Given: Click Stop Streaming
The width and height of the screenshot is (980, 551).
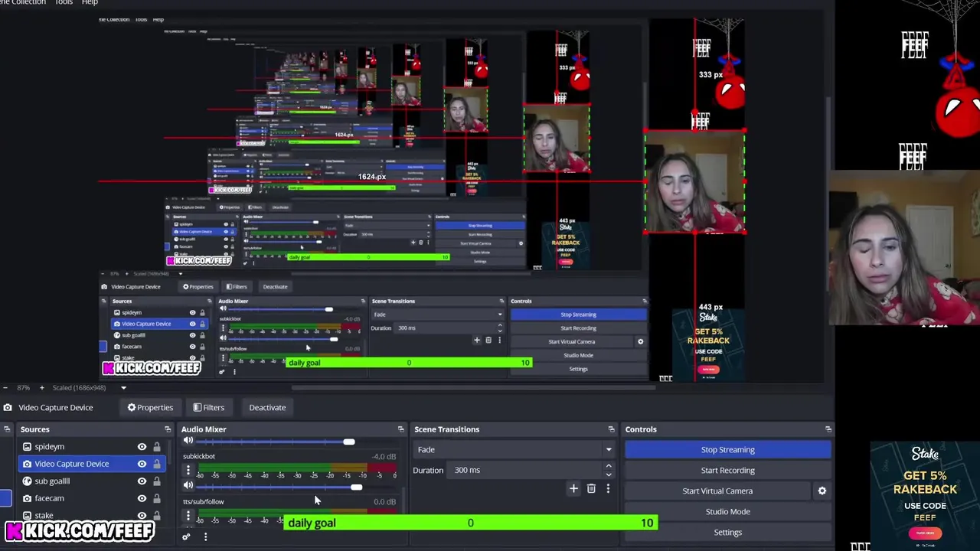Looking at the screenshot, I should pyautogui.click(x=727, y=450).
